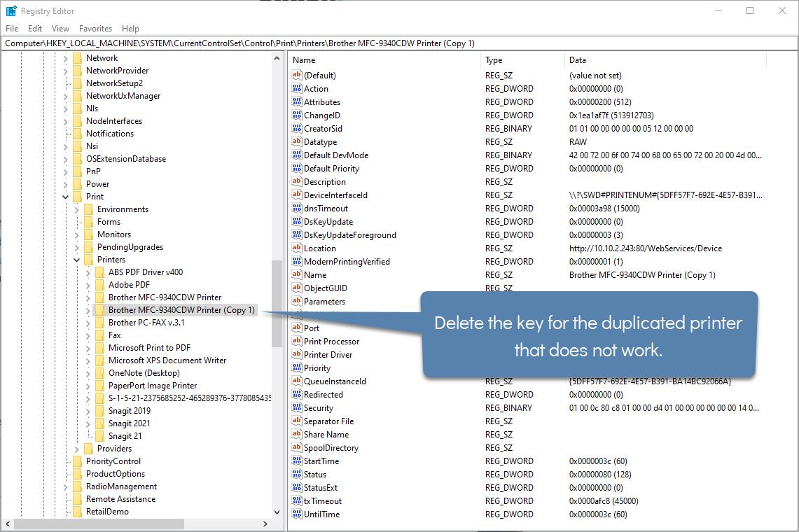Screen dimensions: 799x532
Task: Select the Print Processor value name
Action: 332,342
